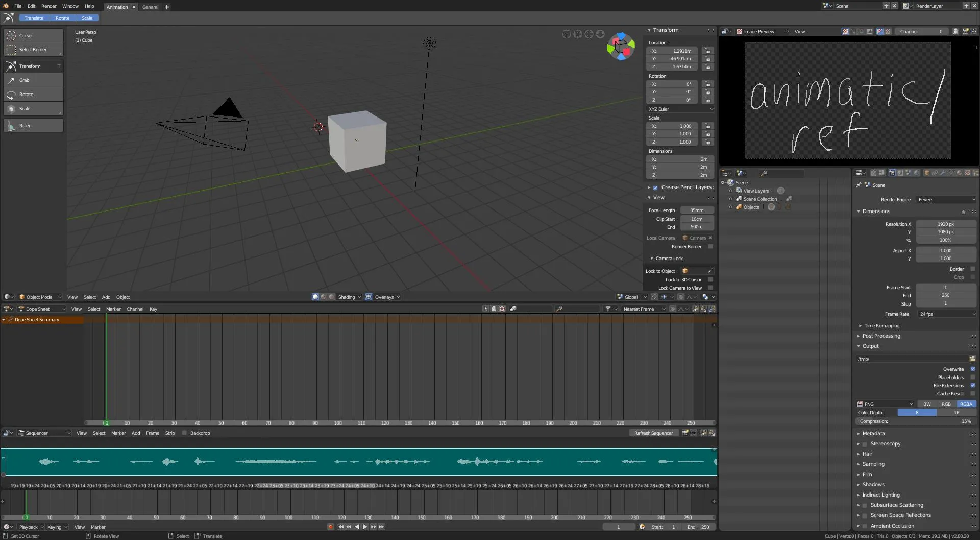The image size is (980, 540).
Task: Open the Render Engine dropdown
Action: 946,200
